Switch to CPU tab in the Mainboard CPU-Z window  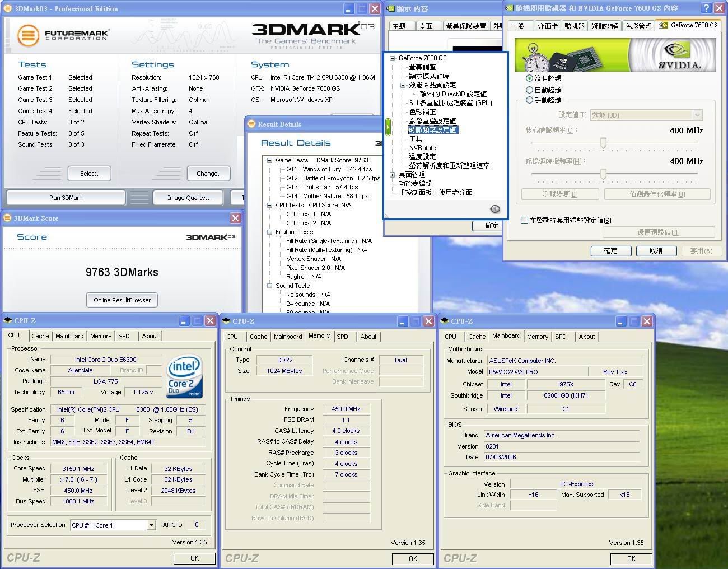coord(450,337)
